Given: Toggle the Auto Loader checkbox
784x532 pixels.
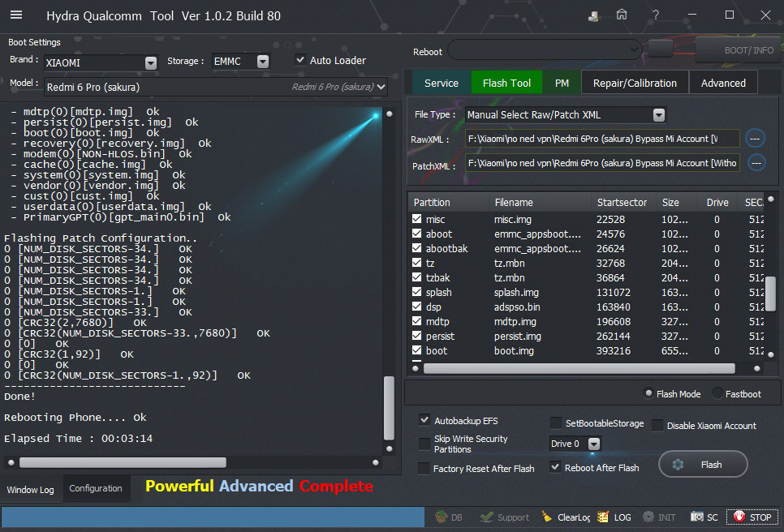Looking at the screenshot, I should coord(300,60).
